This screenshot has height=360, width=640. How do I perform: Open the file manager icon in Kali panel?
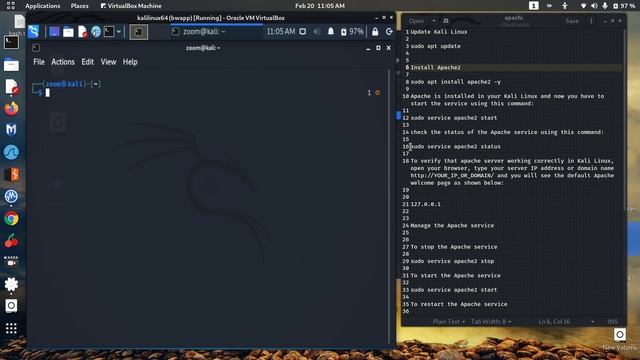68,31
